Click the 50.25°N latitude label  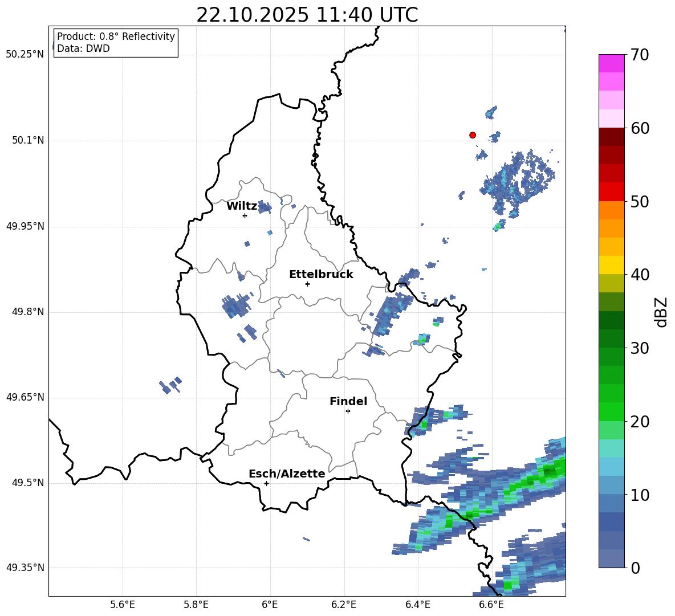pos(25,55)
